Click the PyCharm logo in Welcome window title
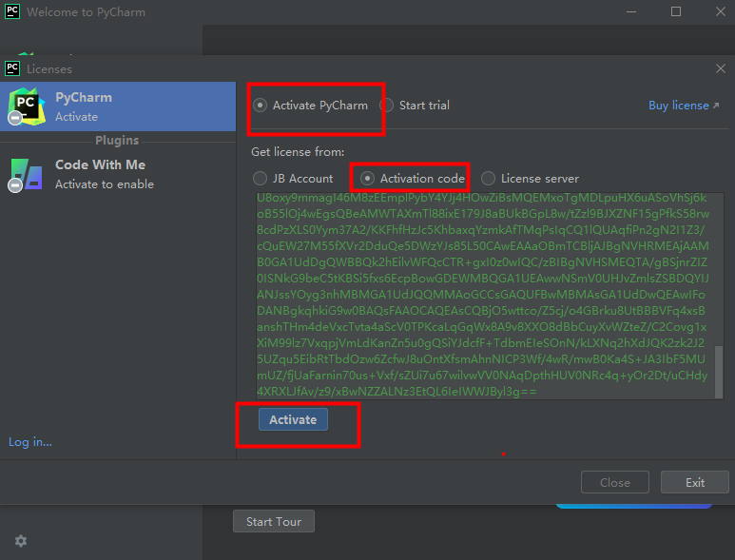Image resolution: width=735 pixels, height=560 pixels. click(12, 12)
